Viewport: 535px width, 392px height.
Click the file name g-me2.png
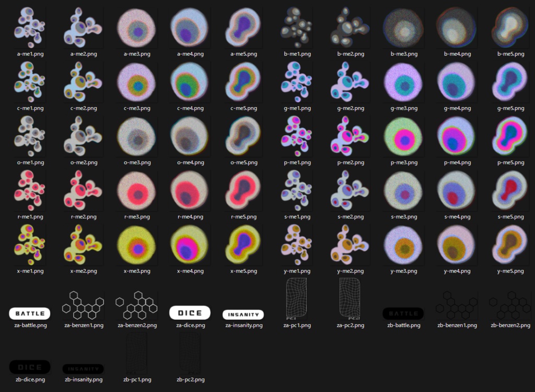click(351, 108)
